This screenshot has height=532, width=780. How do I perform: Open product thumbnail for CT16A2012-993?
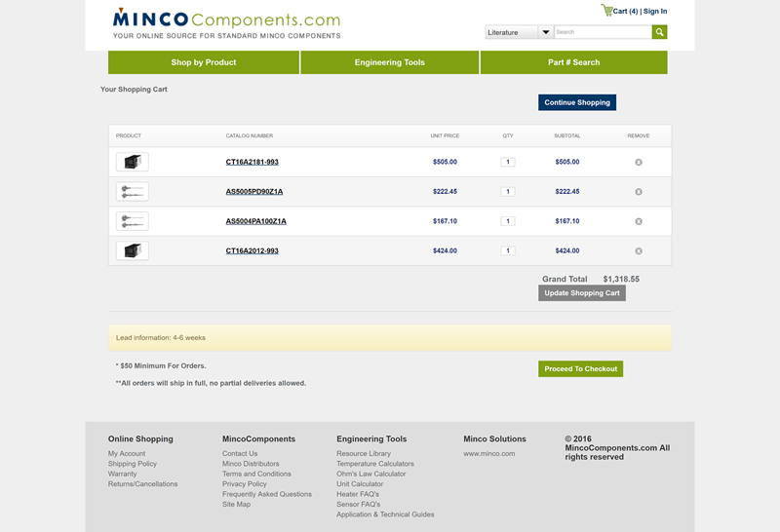tap(133, 250)
